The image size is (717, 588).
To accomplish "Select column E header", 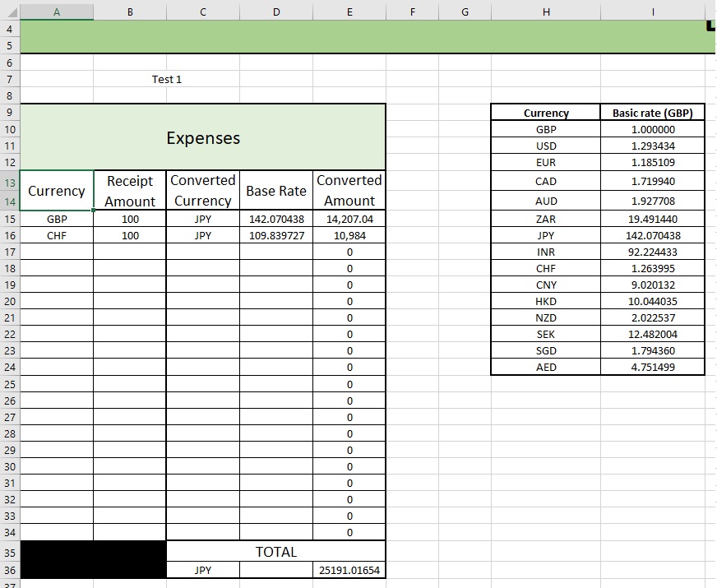I will point(349,12).
